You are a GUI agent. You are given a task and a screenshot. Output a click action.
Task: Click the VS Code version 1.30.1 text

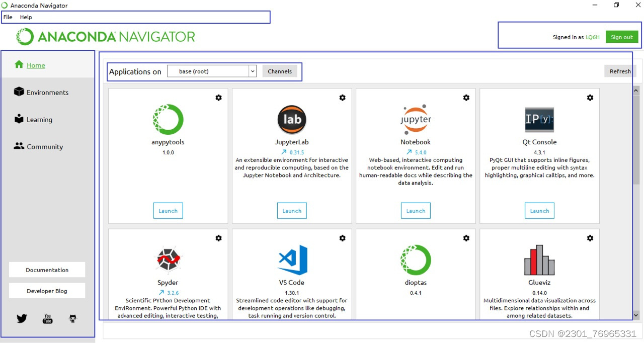[x=292, y=293]
